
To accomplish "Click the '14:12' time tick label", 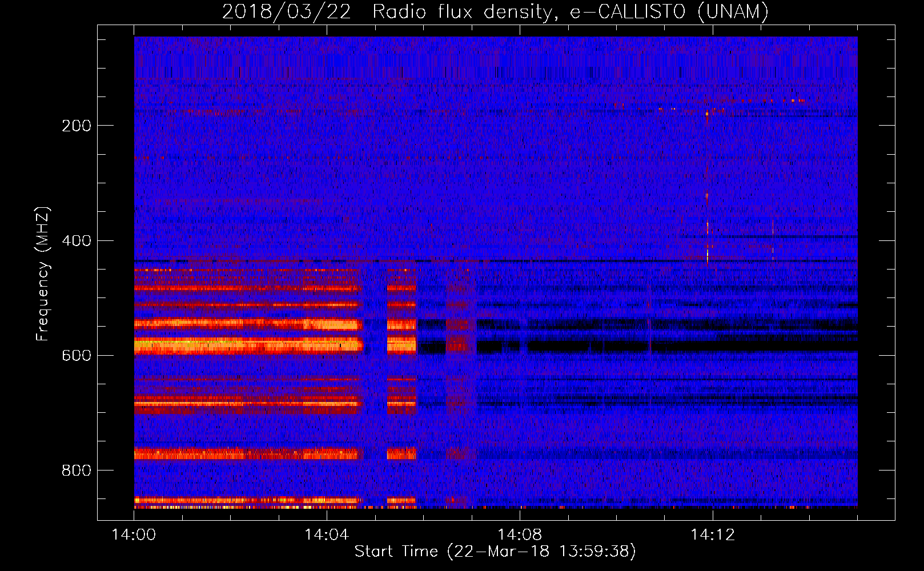I will tap(713, 535).
